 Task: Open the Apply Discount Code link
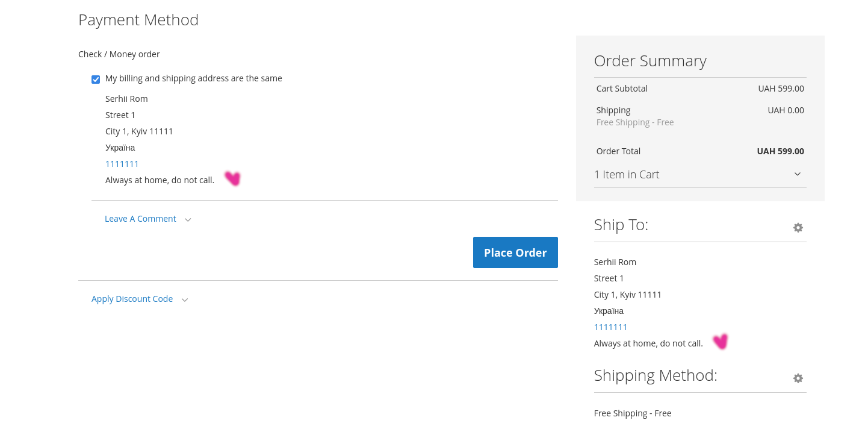[132, 299]
